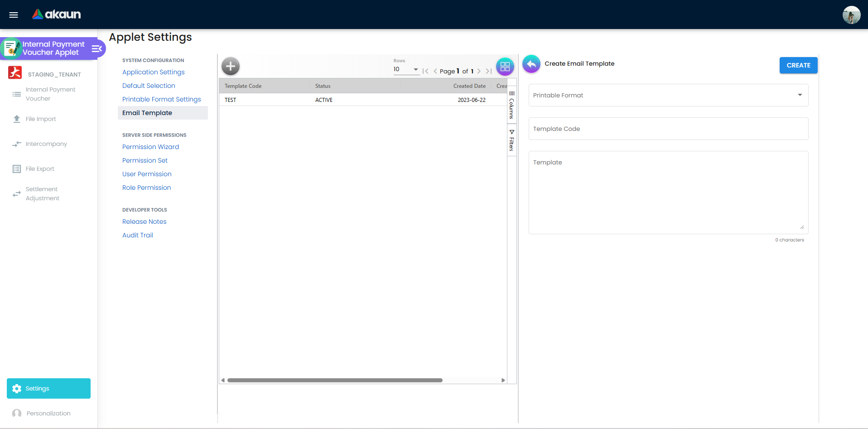Viewport: 868px width, 429px height.
Task: Click the akaun logo in the header
Action: [x=56, y=14]
